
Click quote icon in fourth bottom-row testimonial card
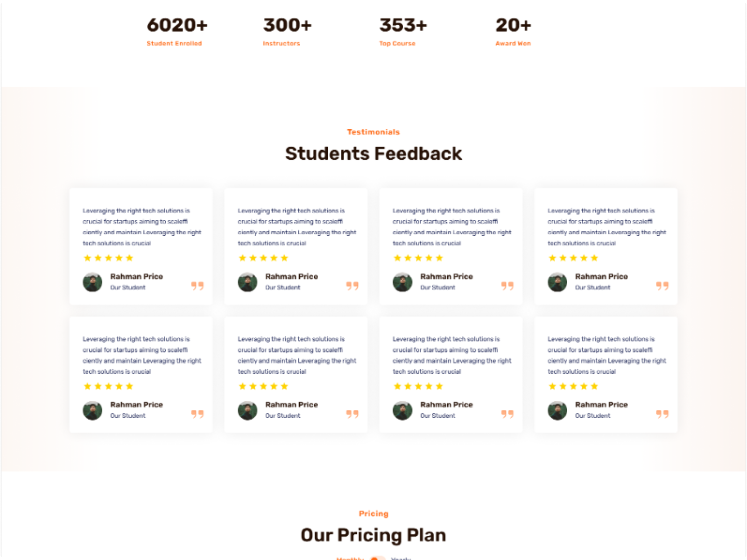tap(662, 414)
